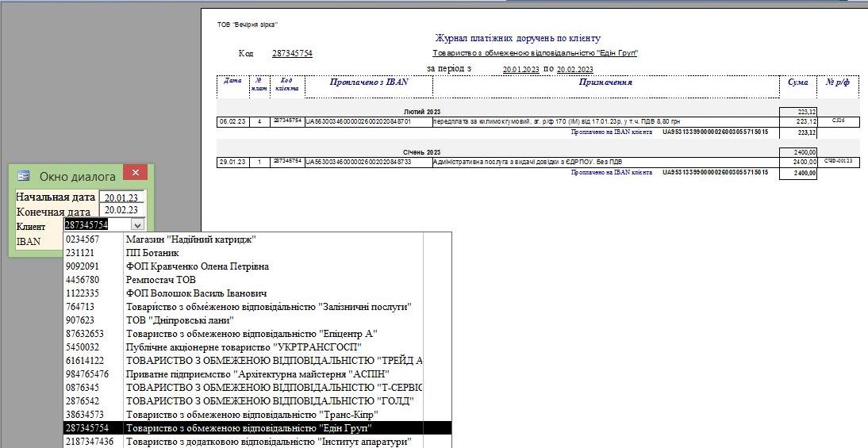
Task: Choose the "Інститут апаратури" client row
Action: (257, 442)
